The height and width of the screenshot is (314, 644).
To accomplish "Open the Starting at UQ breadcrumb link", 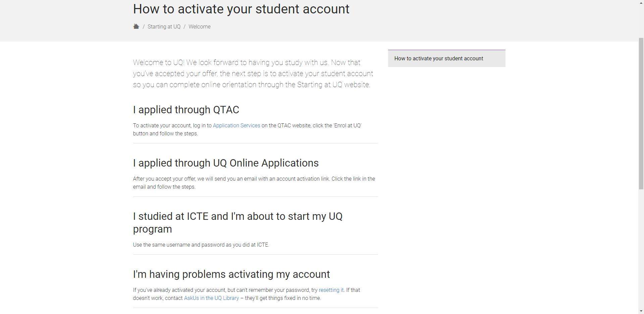I will click(x=164, y=27).
